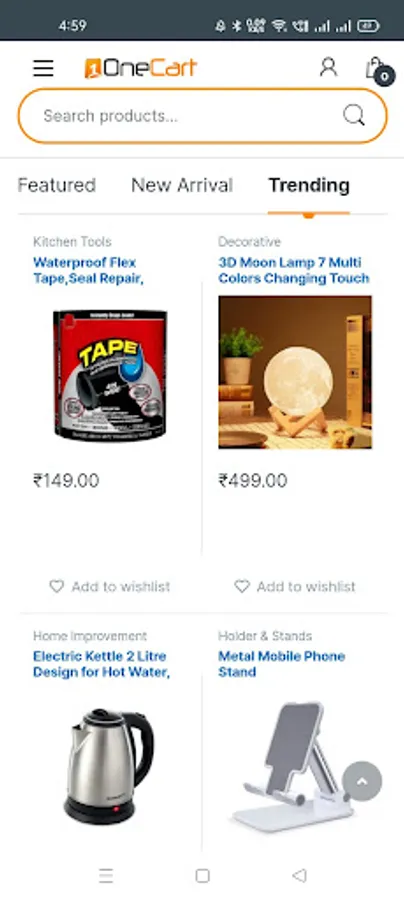Tap the moon lamp product image
This screenshot has height=900, width=404.
[x=295, y=372]
